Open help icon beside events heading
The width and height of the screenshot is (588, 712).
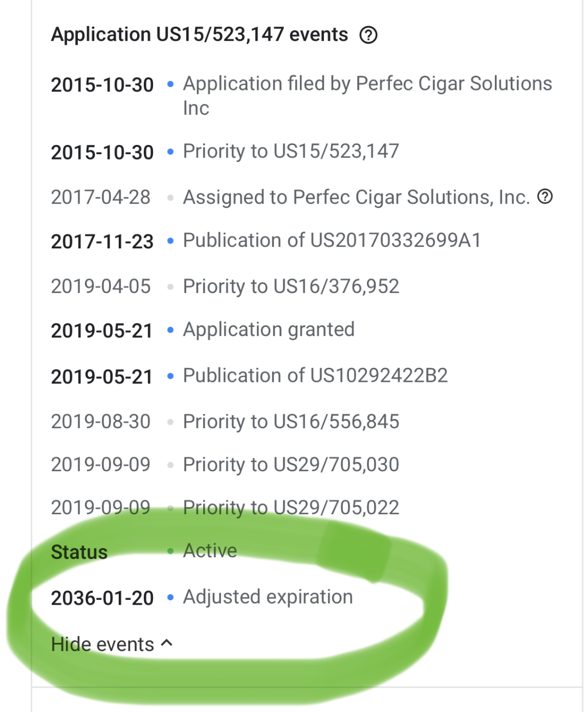(x=369, y=35)
